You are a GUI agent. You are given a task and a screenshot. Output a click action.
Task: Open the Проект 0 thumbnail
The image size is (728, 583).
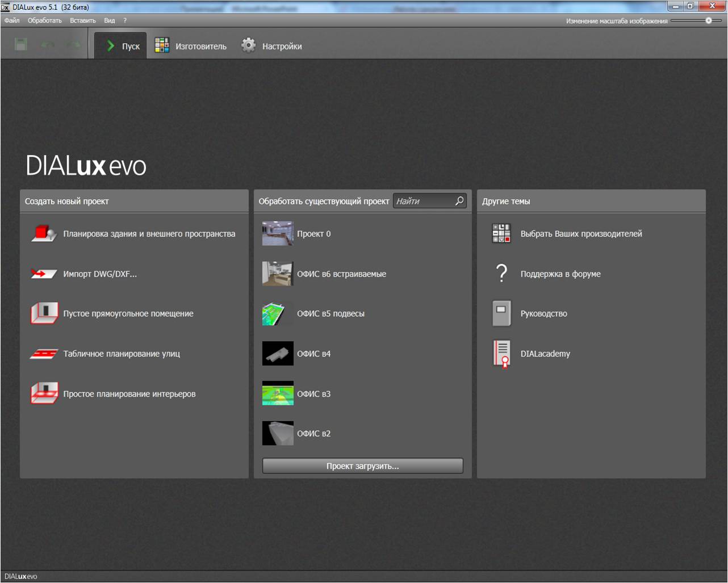click(x=278, y=233)
